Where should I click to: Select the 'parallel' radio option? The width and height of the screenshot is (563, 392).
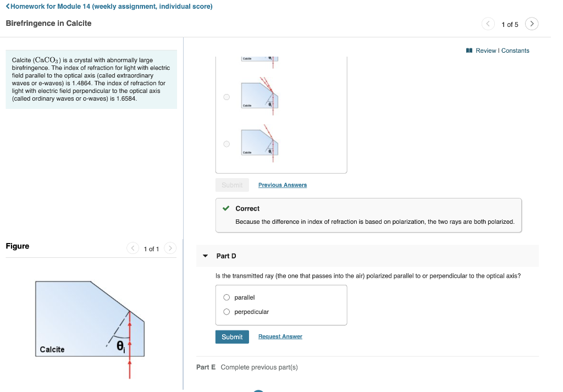point(227,297)
